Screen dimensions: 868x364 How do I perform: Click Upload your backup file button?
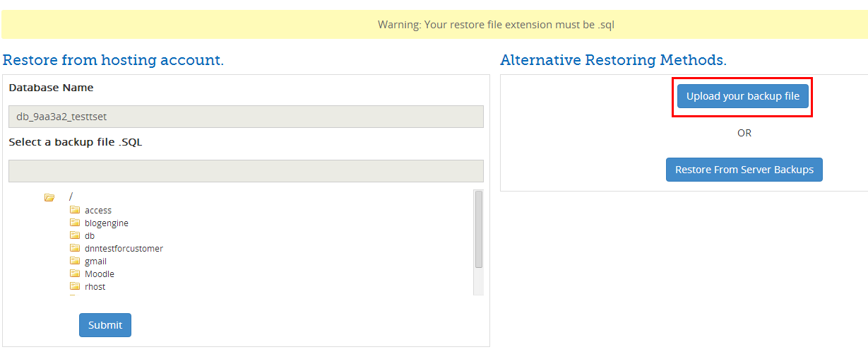(742, 96)
